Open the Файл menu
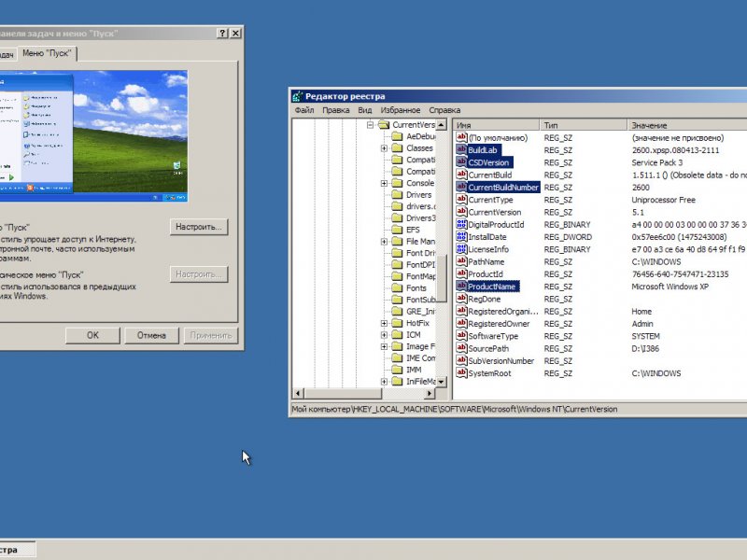Screen dimensions: 747x560 pos(304,110)
